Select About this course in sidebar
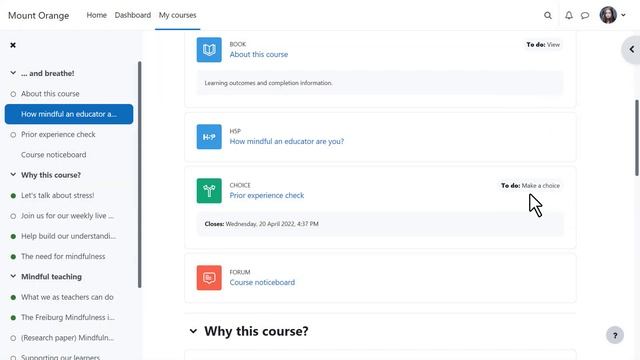This screenshot has height=360, width=640. [50, 93]
